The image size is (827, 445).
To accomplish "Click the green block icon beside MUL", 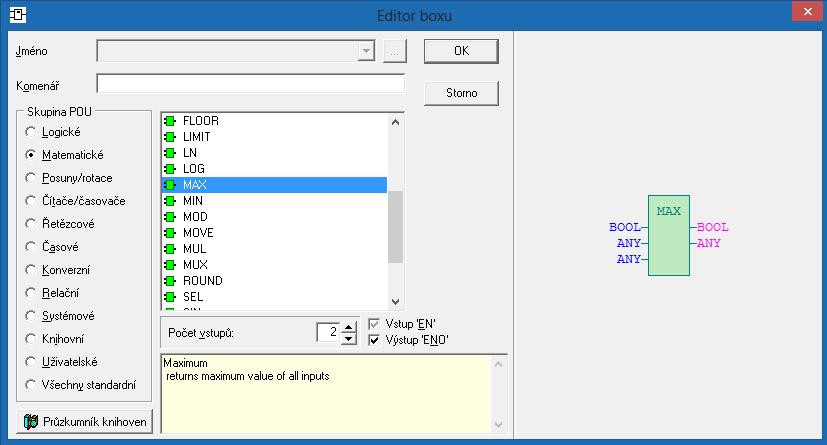I will [170, 249].
